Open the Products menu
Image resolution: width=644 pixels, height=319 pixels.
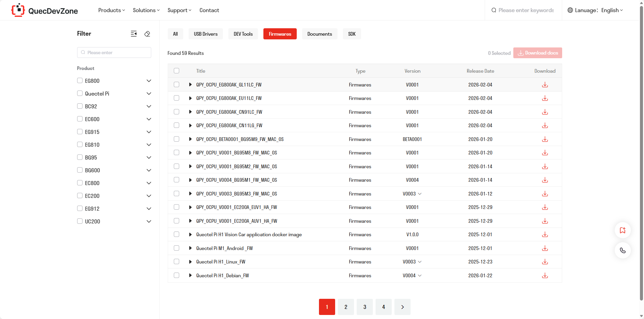pyautogui.click(x=111, y=10)
